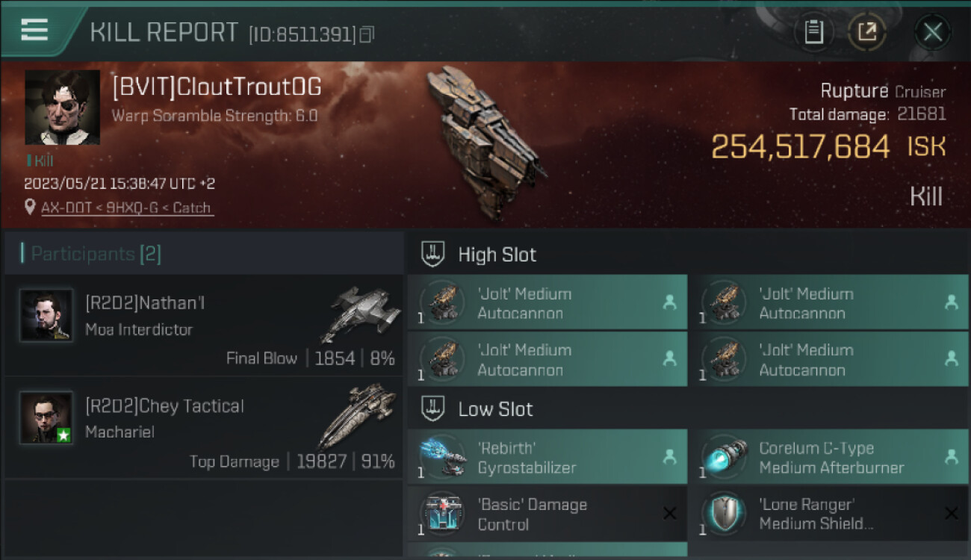Click the share/export icon in the header
Screen dimensions: 971x560
(866, 32)
